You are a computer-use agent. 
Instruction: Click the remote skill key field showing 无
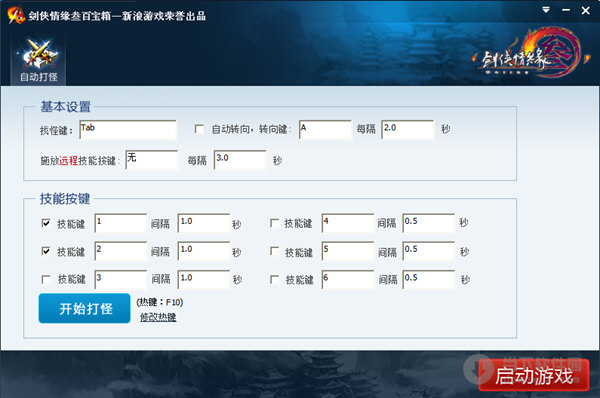point(152,160)
